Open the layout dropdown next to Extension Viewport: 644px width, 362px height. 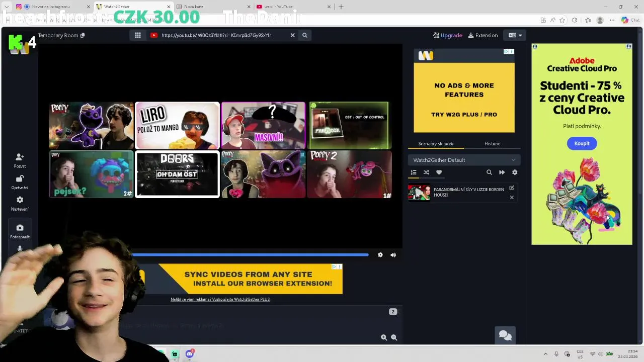pos(515,35)
